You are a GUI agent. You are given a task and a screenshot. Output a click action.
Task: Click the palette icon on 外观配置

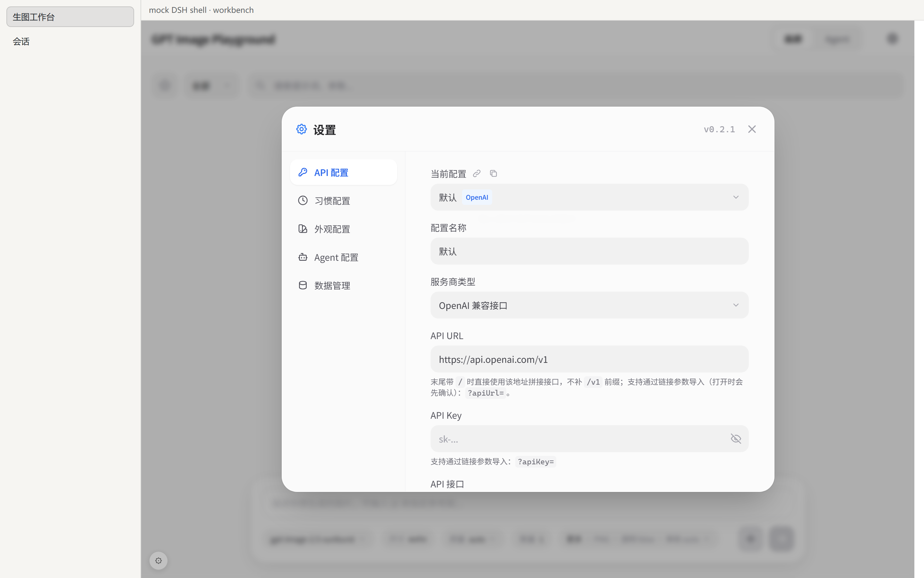pyautogui.click(x=303, y=229)
